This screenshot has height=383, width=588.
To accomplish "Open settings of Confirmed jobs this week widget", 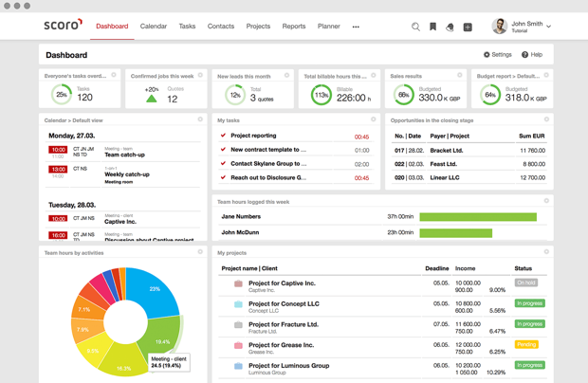I will point(200,75).
